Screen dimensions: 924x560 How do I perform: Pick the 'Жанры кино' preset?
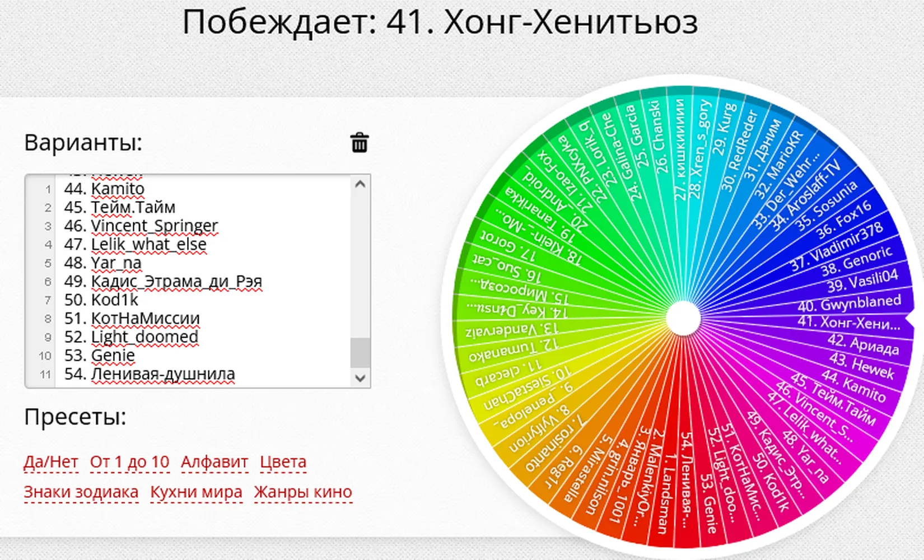(303, 492)
